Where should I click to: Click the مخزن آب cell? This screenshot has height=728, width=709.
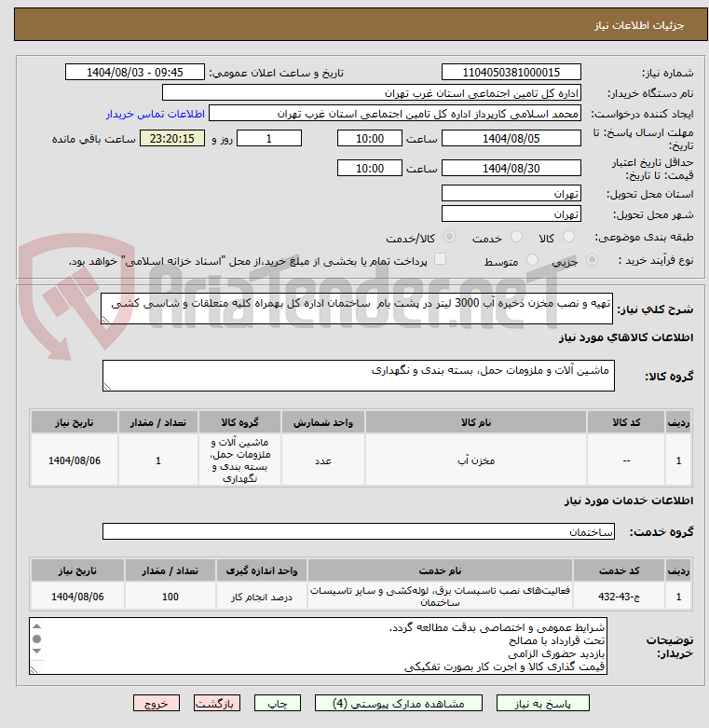[x=475, y=460]
